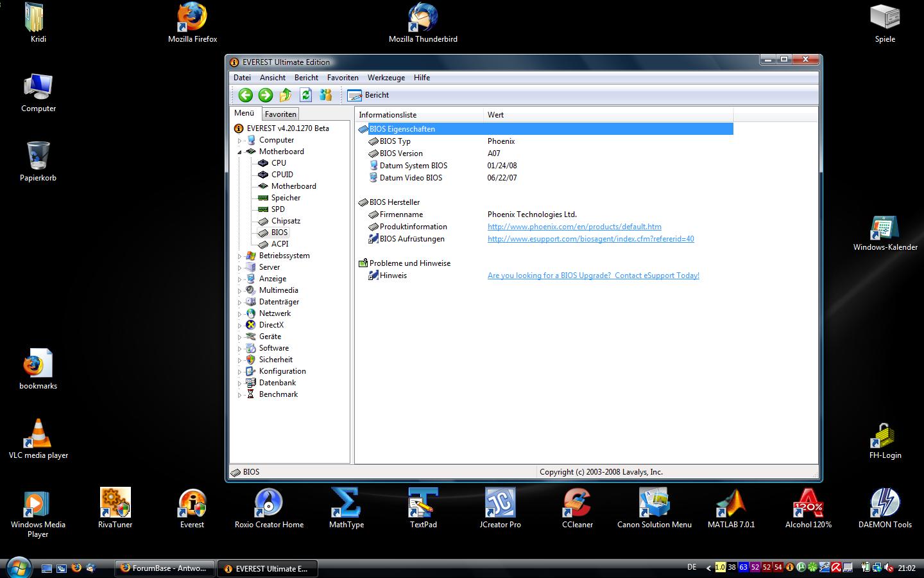
Task: Open the esupport.com BIOS Aufrüstungen link
Action: pyautogui.click(x=590, y=239)
